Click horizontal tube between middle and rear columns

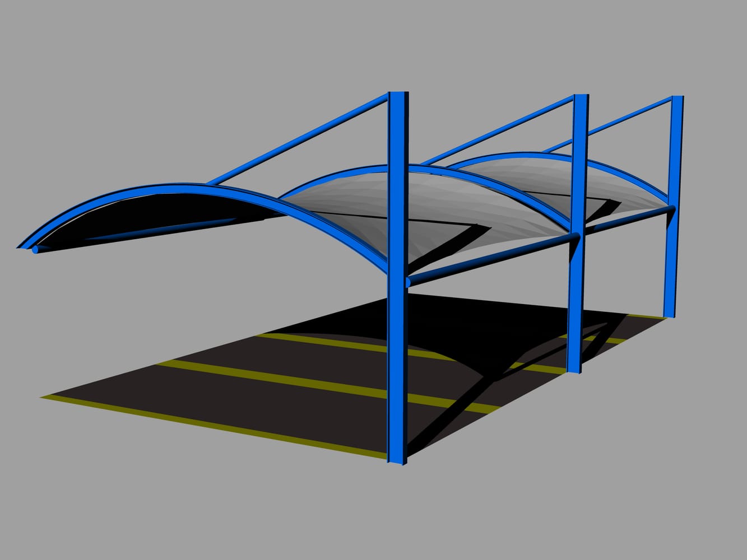click(628, 220)
